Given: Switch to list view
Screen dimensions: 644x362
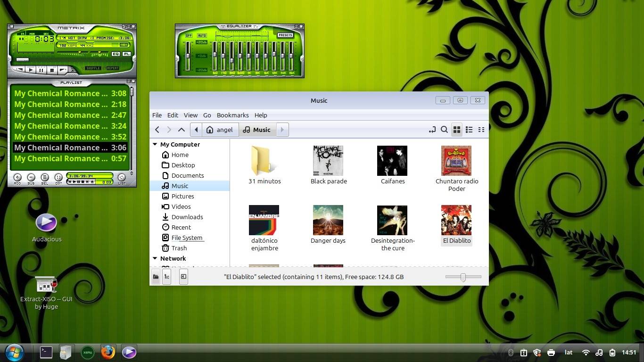Looking at the screenshot, I should click(469, 130).
